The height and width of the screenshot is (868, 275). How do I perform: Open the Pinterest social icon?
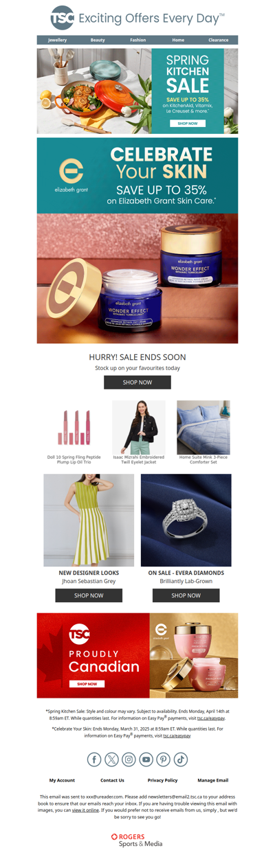pos(163,759)
